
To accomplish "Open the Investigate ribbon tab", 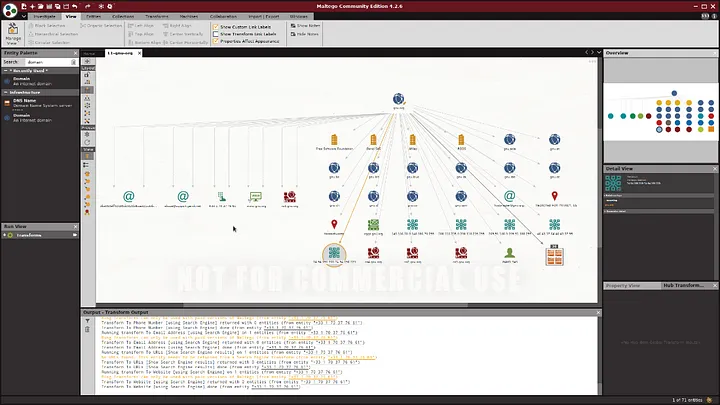I will pyautogui.click(x=45, y=17).
